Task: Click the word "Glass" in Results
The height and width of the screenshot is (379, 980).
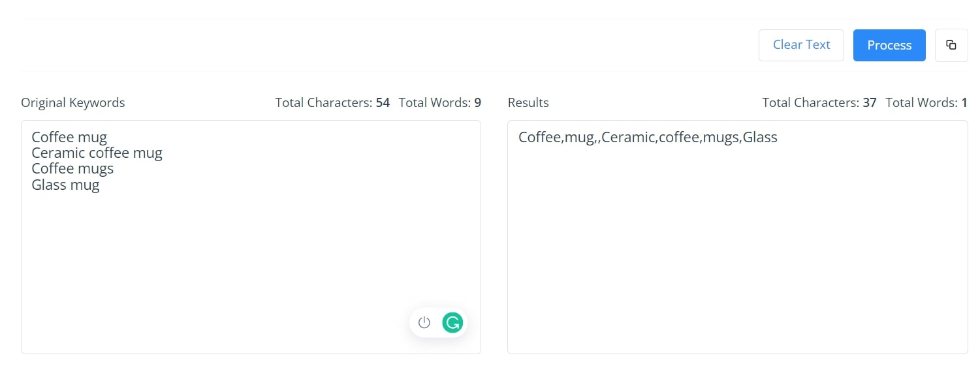Action: (760, 137)
